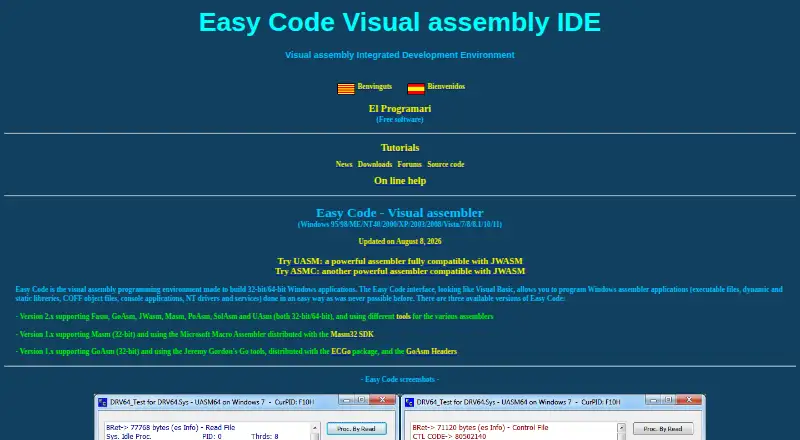Click app icon in left DRV64_Test title bar
The image size is (800, 440).
click(x=103, y=402)
